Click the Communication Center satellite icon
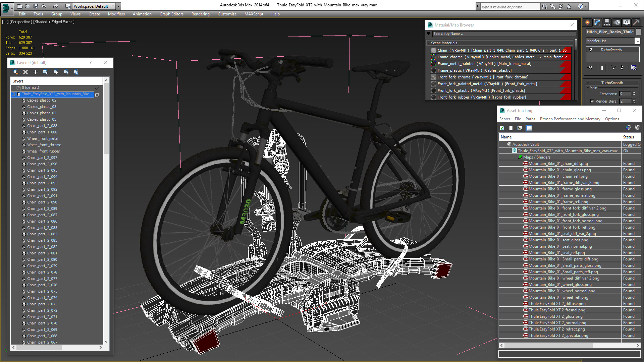 (x=561, y=6)
